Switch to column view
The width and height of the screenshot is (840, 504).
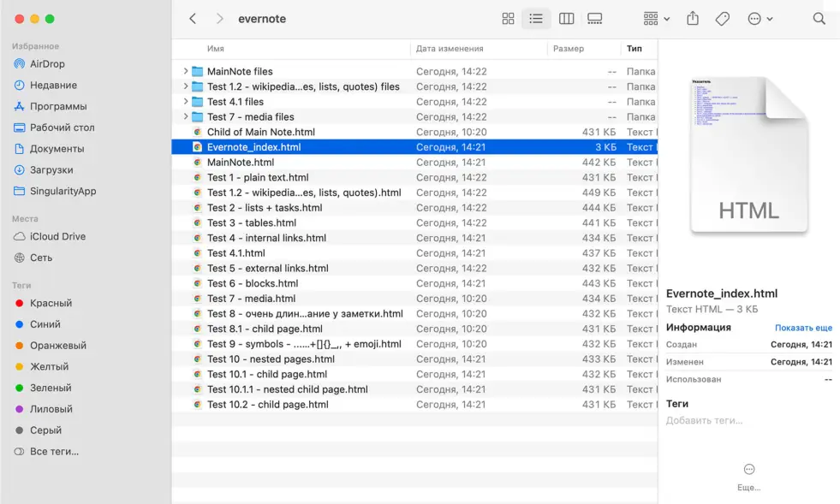coord(566,19)
